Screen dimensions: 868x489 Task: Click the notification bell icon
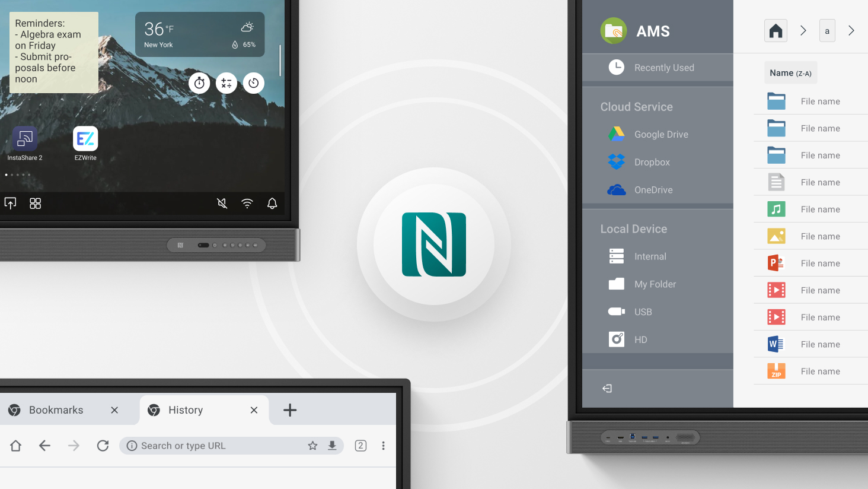(x=272, y=204)
